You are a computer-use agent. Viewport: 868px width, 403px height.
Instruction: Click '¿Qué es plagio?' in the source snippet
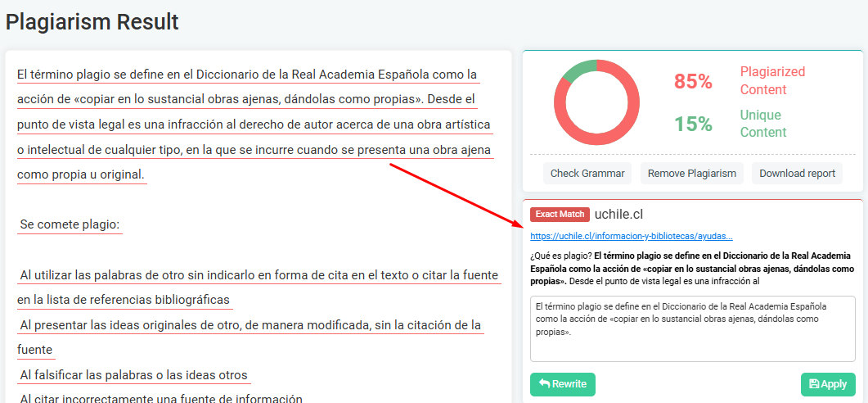point(560,256)
